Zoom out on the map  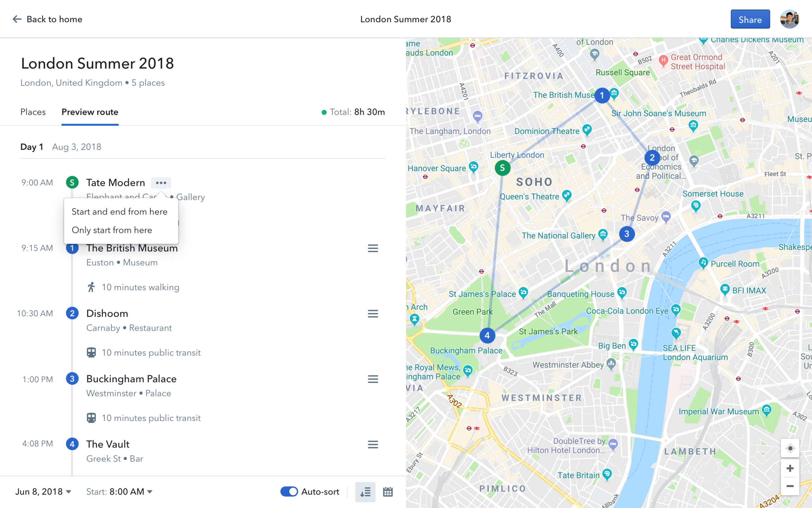[x=790, y=486]
